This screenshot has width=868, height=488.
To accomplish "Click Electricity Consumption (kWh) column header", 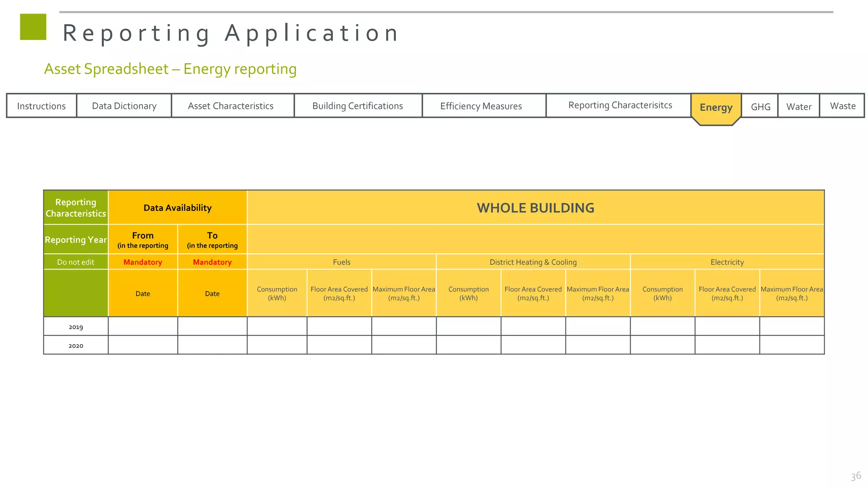I will [x=663, y=293].
